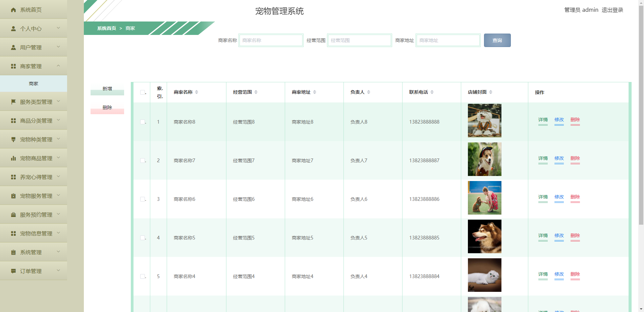
Task: Click the flag icon beside 服务类型管理
Action: [x=13, y=102]
